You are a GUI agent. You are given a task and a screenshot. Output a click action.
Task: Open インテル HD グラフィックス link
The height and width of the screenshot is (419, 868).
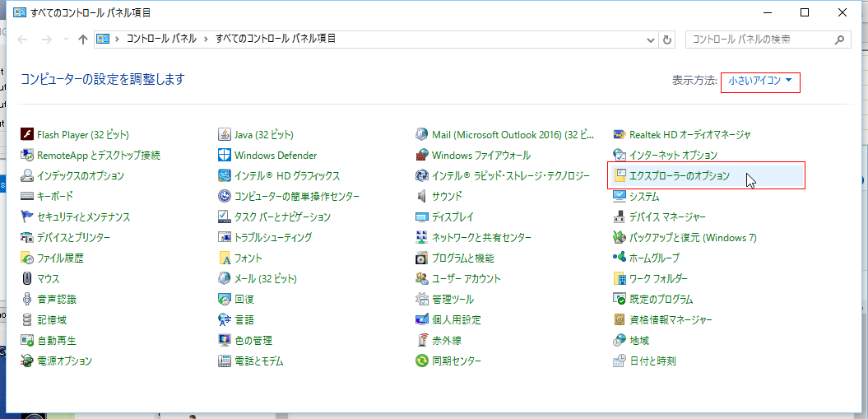(287, 176)
